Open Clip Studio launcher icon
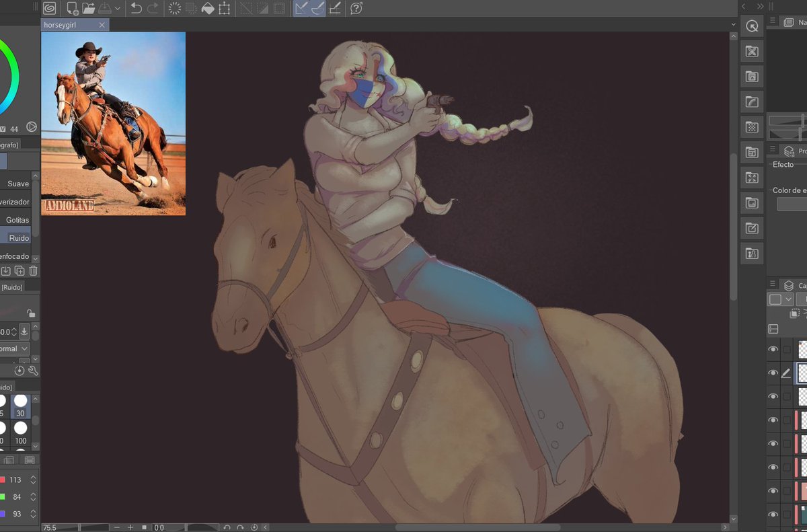 [x=49, y=8]
